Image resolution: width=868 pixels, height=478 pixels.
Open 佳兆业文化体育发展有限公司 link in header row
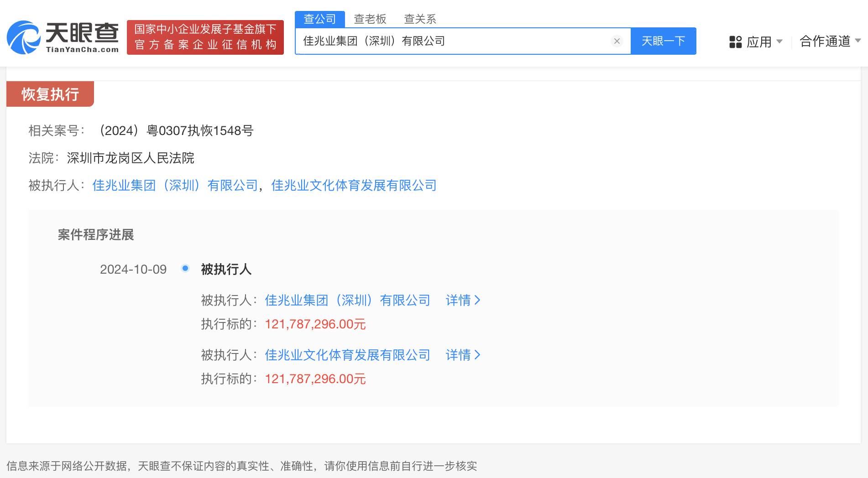[x=354, y=186]
